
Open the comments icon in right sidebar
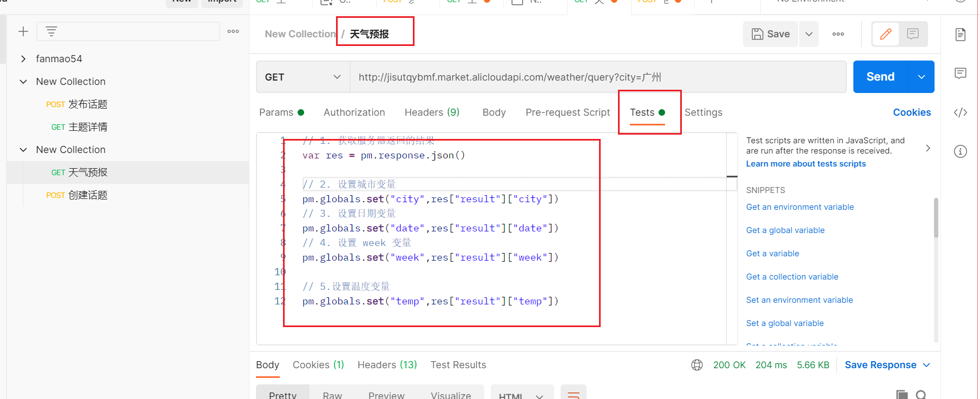(961, 74)
